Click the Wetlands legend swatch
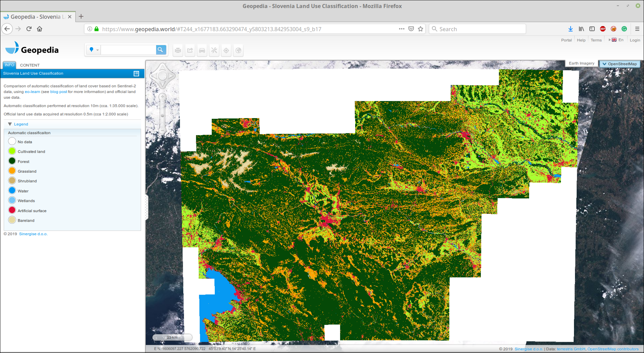This screenshot has height=353, width=644. [12, 200]
